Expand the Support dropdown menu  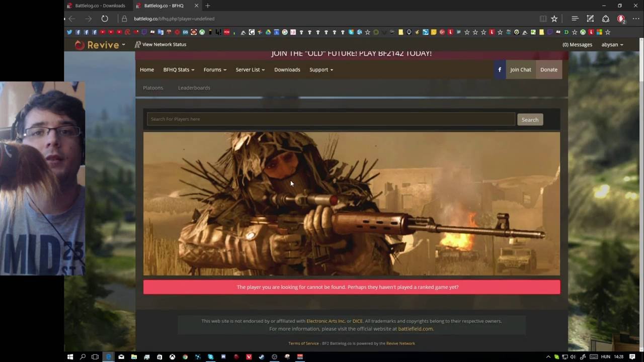321,69
